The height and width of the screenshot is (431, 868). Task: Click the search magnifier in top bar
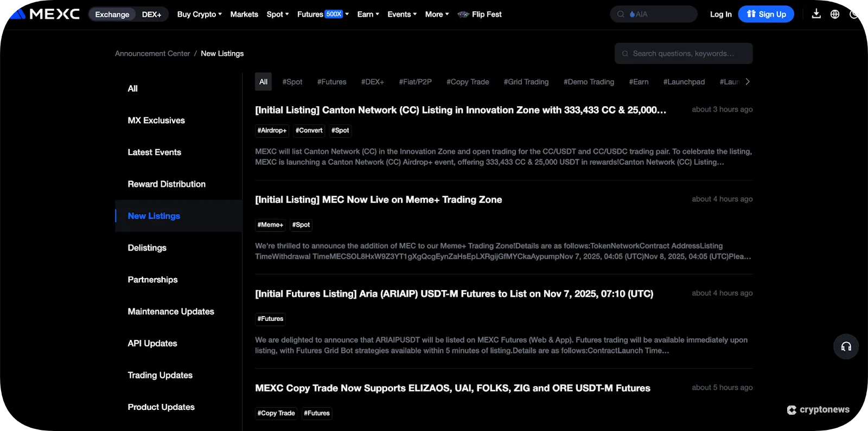click(621, 14)
